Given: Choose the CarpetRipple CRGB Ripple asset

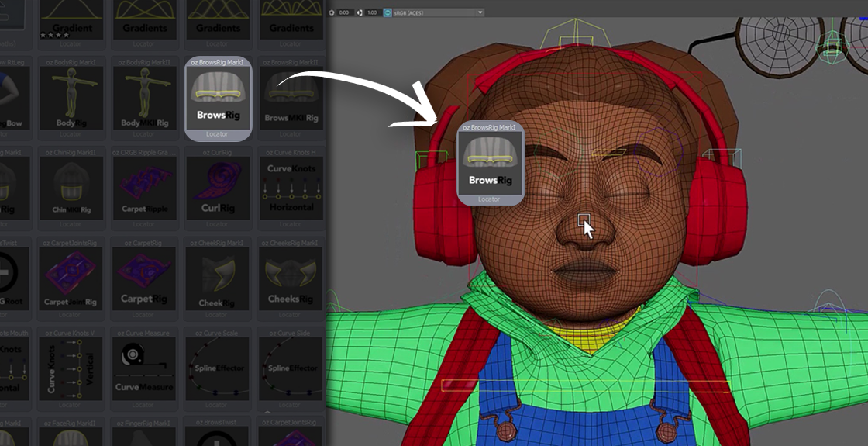Looking at the screenshot, I should click(144, 188).
